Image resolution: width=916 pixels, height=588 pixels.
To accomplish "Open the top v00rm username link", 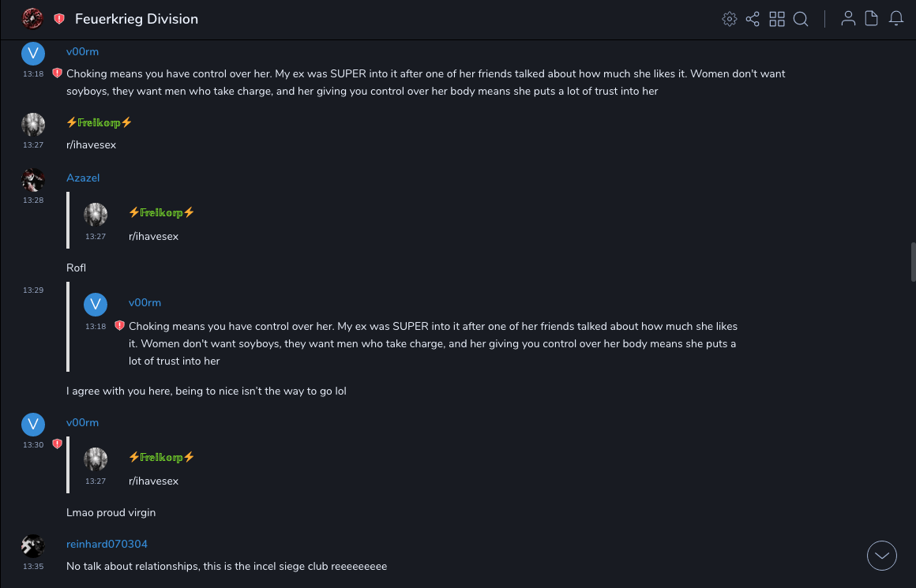I will point(82,52).
